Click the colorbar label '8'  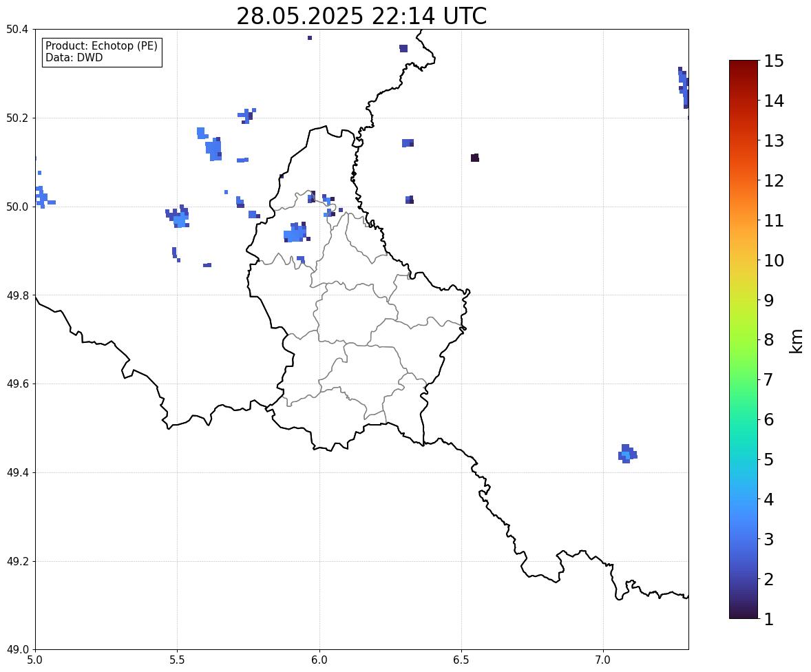tap(769, 340)
